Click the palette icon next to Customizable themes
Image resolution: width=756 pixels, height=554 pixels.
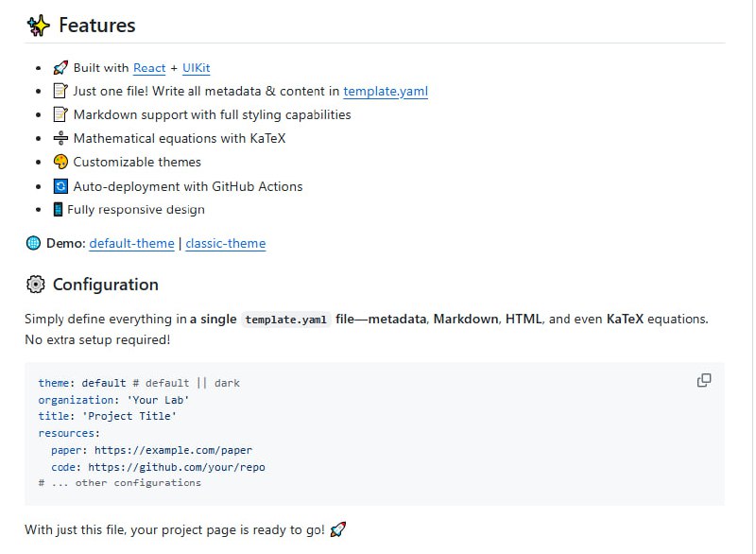[61, 163]
